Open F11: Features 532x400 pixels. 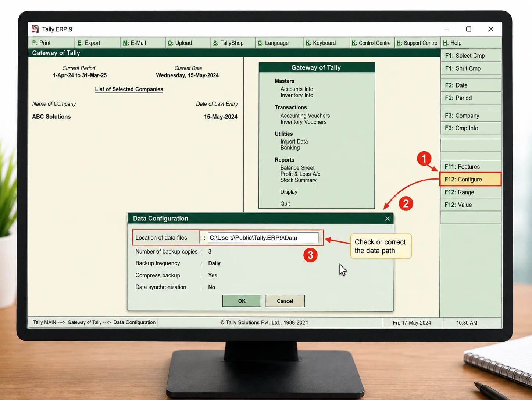tap(471, 167)
